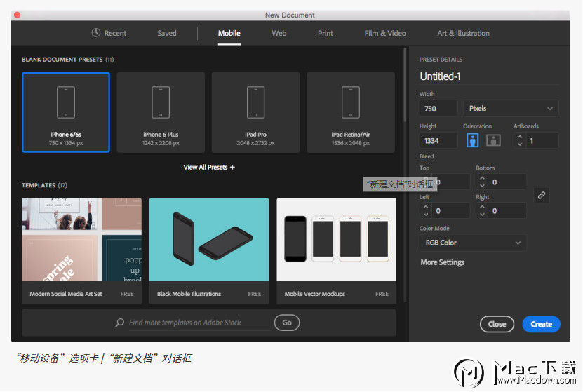This screenshot has height=392, width=583.
Task: Expand View All Presets
Action: tap(209, 167)
